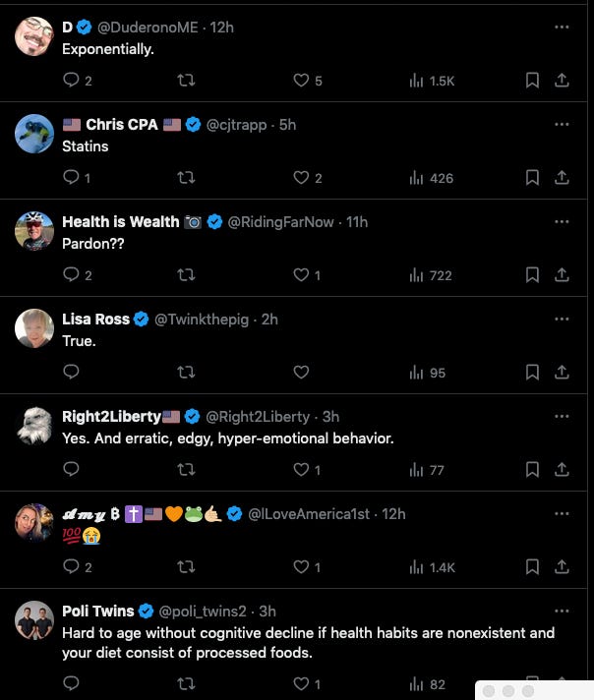594x700 pixels.
Task: Share Health is Wealth's "Pardon??" tweet
Action: click(562, 275)
